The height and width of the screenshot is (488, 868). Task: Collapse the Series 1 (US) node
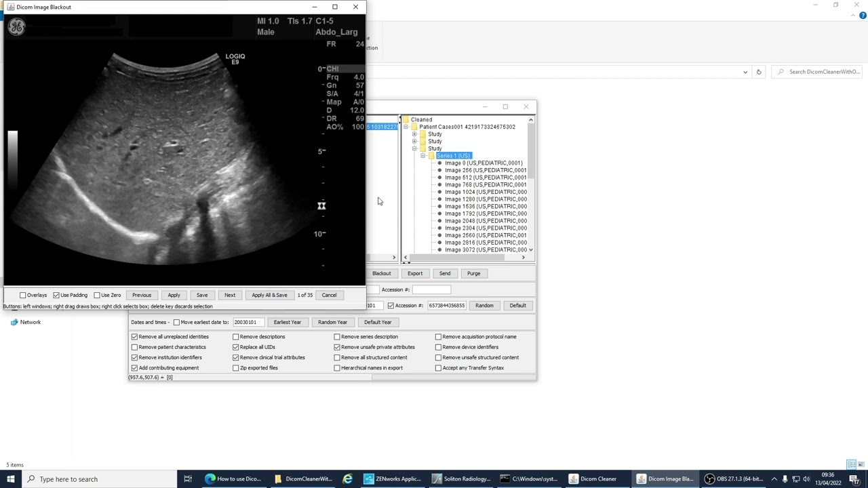(x=422, y=156)
